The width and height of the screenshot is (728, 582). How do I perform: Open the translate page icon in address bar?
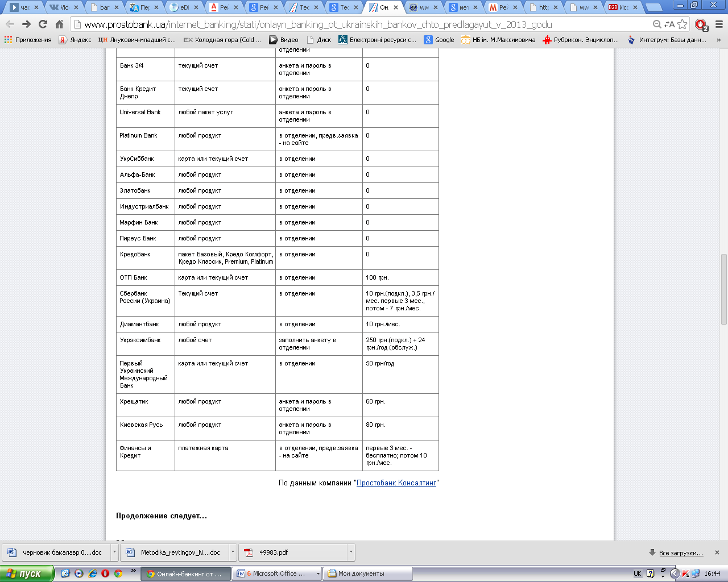click(x=669, y=24)
